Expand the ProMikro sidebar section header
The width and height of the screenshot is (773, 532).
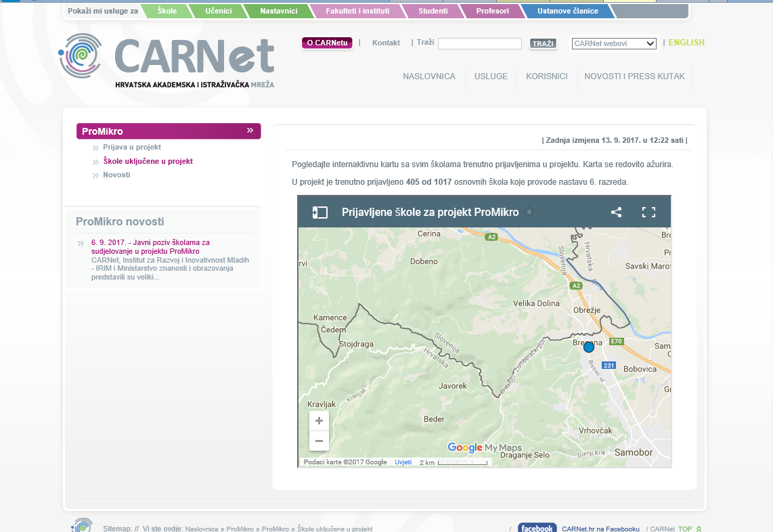pos(169,131)
